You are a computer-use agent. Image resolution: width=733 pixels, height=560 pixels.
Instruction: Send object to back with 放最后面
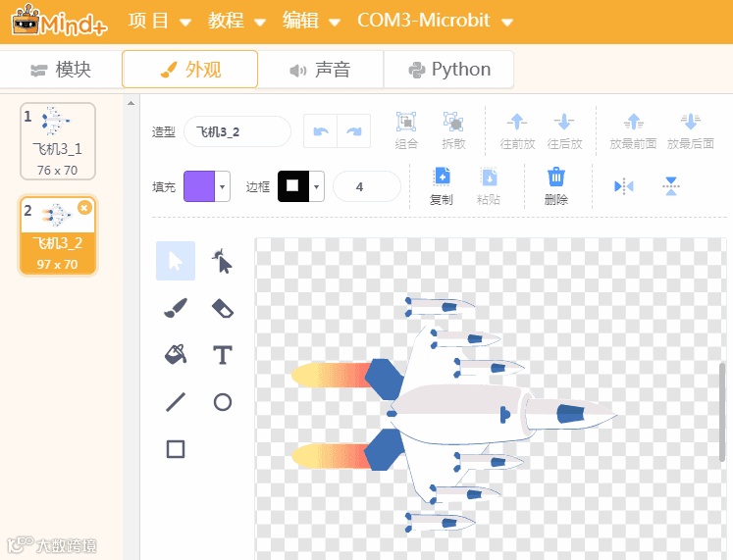click(691, 130)
